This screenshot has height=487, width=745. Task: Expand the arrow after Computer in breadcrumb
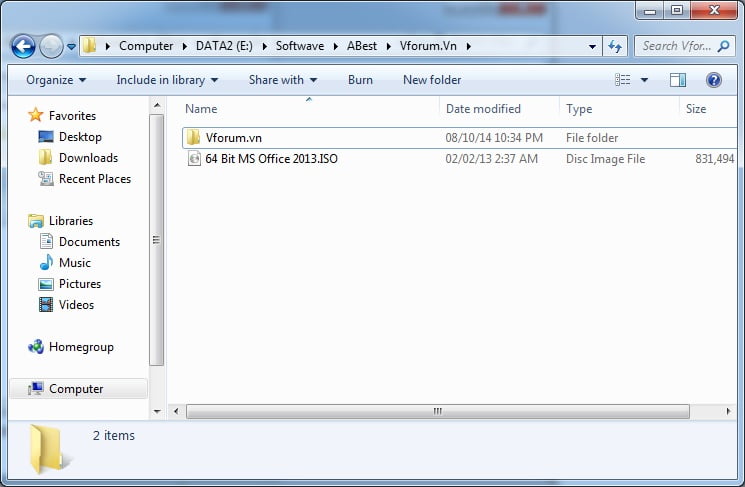coord(185,46)
